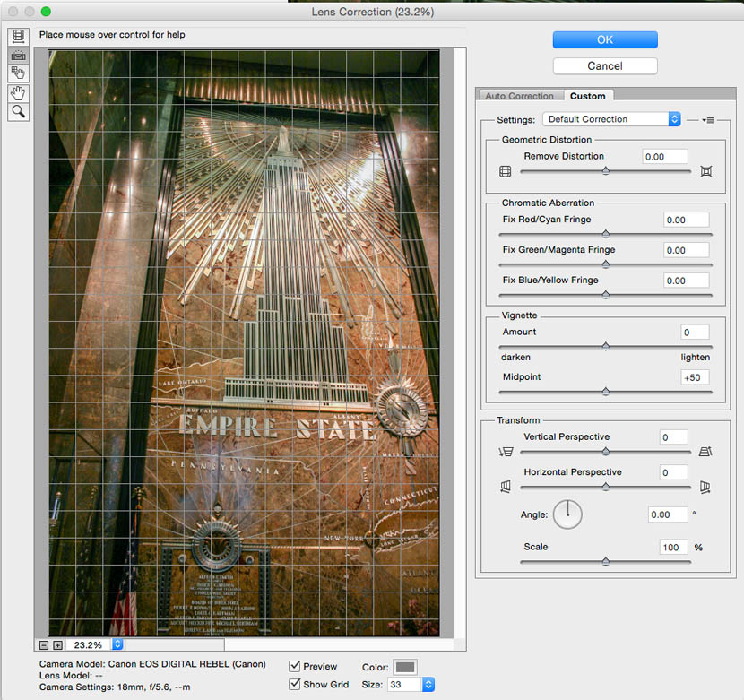The image size is (744, 700).
Task: Select the Hand tool
Action: [x=18, y=93]
